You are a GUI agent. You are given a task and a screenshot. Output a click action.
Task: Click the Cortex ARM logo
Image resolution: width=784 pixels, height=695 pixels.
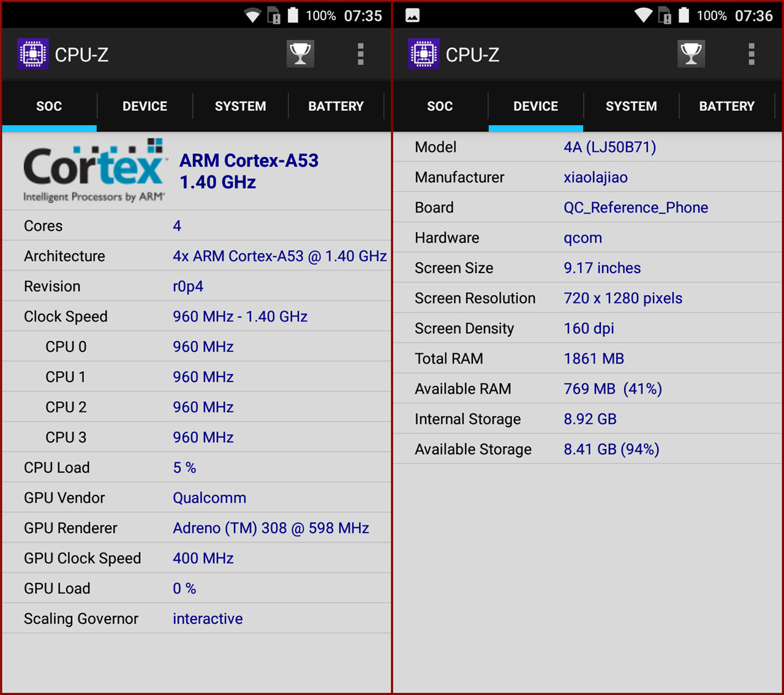pyautogui.click(x=94, y=170)
